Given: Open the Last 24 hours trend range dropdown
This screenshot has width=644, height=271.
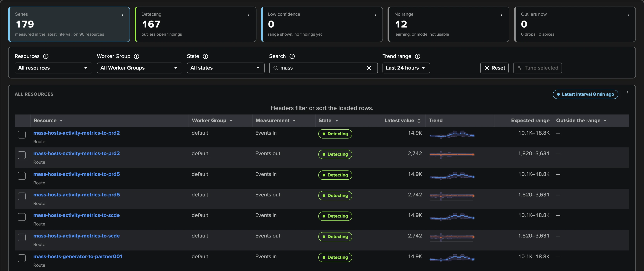Looking at the screenshot, I should tap(406, 68).
